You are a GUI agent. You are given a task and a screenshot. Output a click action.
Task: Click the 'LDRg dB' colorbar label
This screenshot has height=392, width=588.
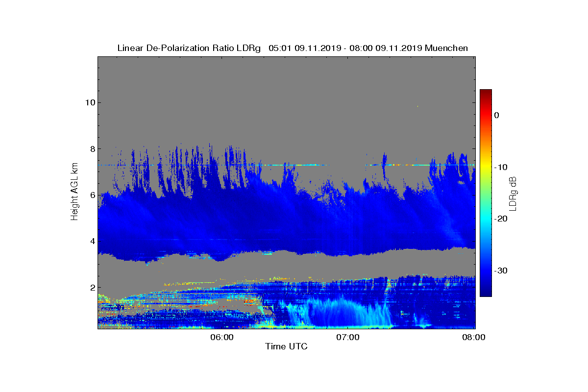click(513, 193)
